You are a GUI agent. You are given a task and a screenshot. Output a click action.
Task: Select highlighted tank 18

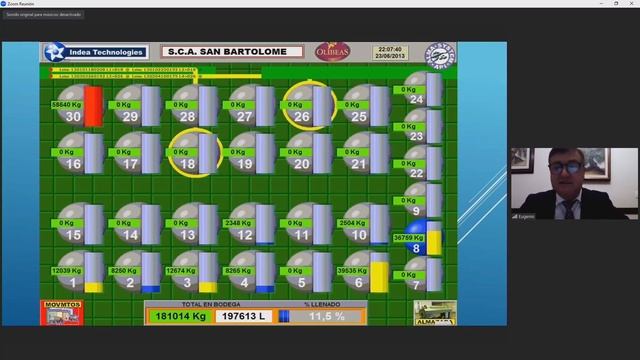(x=195, y=153)
